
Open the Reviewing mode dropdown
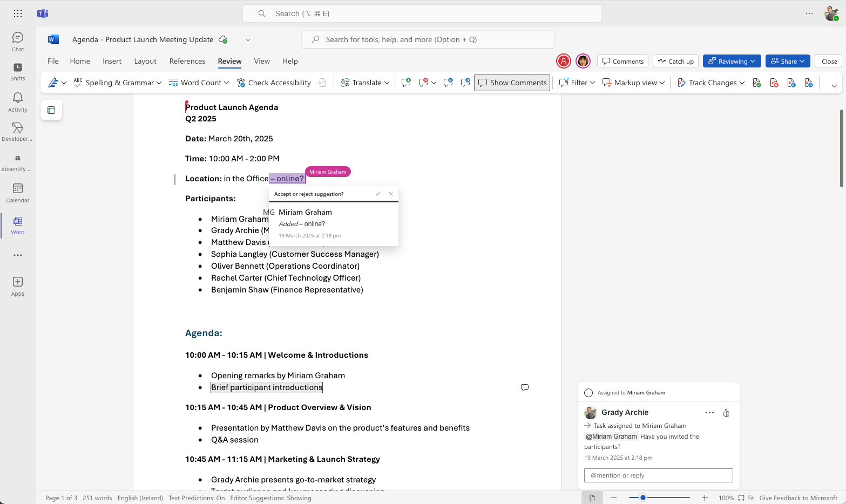pyautogui.click(x=732, y=61)
